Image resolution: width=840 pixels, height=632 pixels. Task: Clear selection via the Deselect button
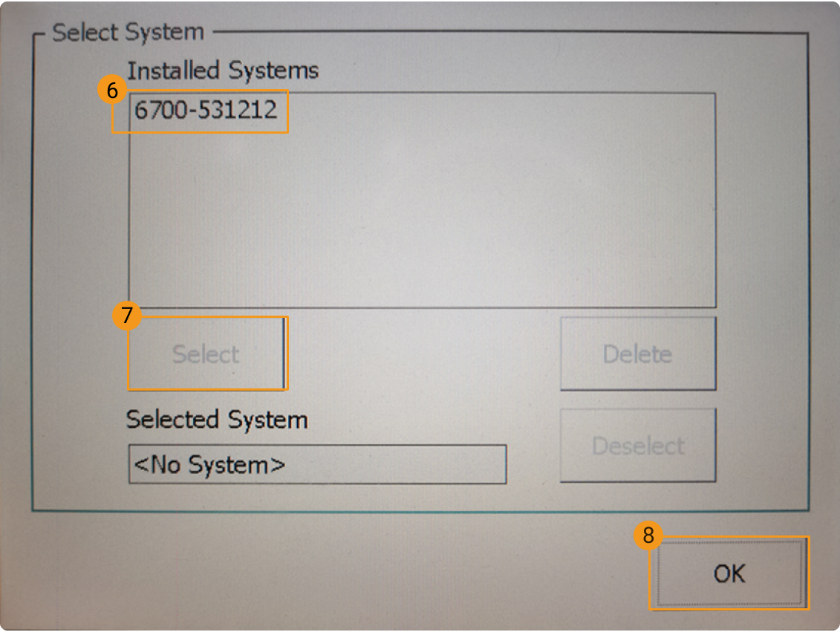[x=637, y=444]
